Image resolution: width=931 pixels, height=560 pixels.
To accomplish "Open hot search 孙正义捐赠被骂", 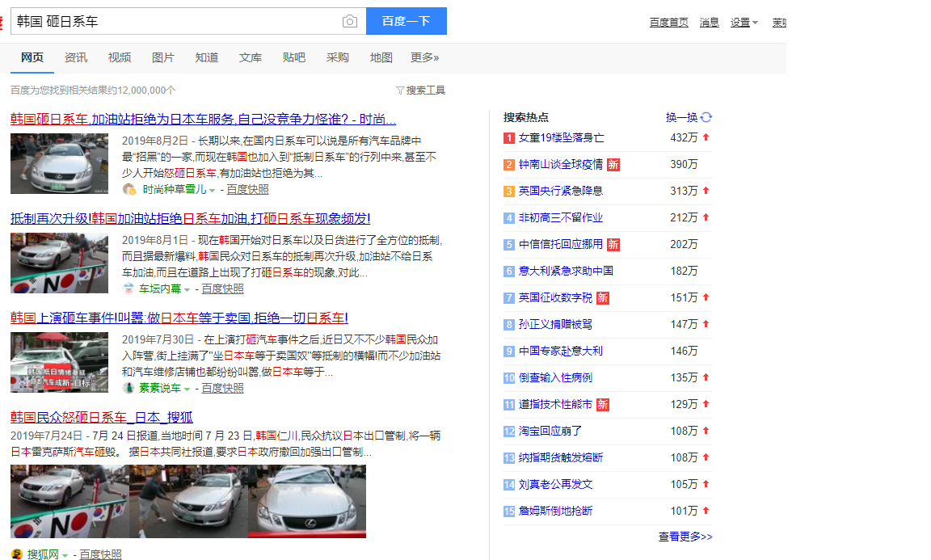I will (x=555, y=325).
